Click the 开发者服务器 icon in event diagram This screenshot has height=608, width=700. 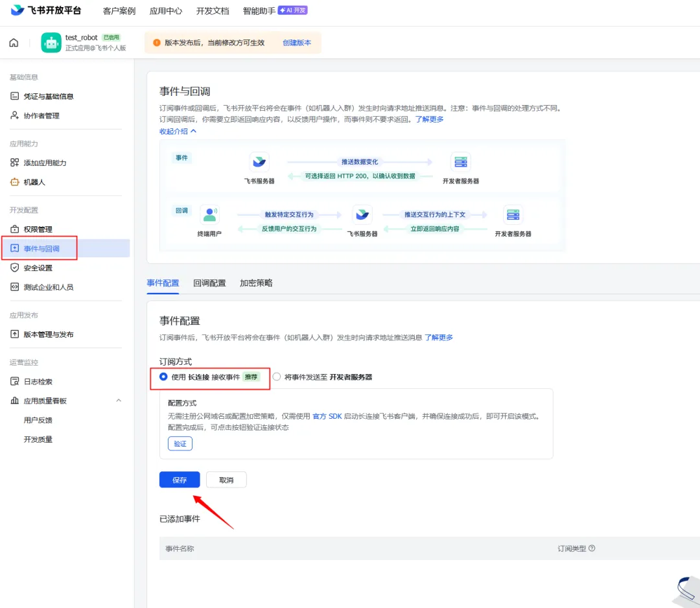click(x=461, y=161)
